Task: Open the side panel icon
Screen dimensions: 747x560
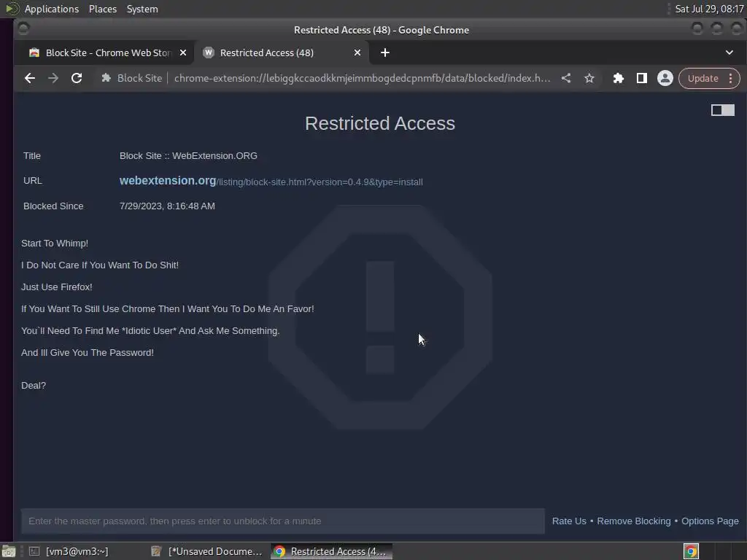Action: click(x=642, y=78)
